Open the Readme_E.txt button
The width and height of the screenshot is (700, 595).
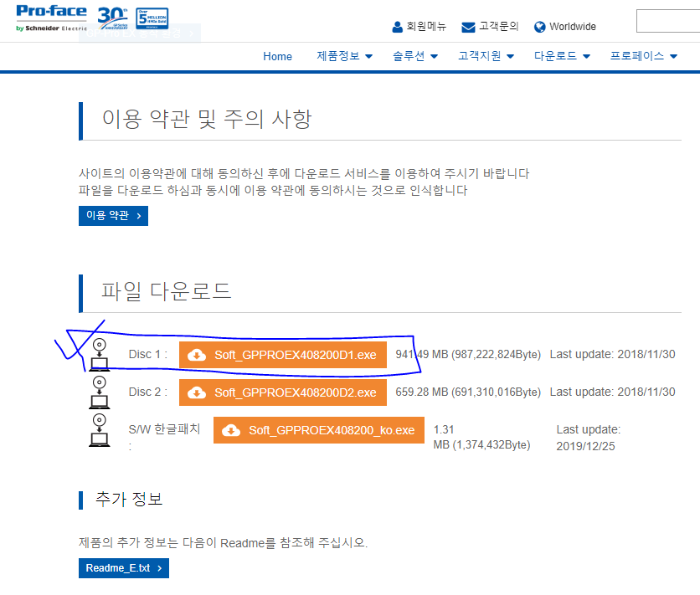click(x=124, y=568)
